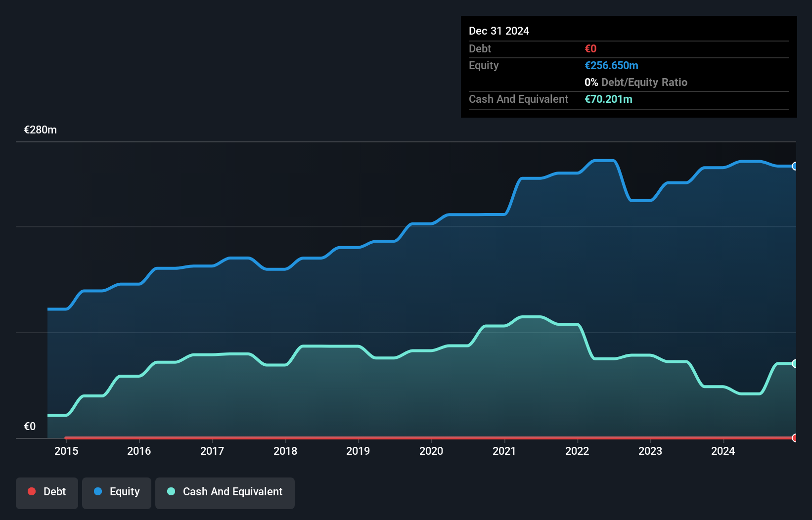Viewport: 812px width, 520px height.
Task: Click the 2019 x-axis label
Action: tap(358, 451)
